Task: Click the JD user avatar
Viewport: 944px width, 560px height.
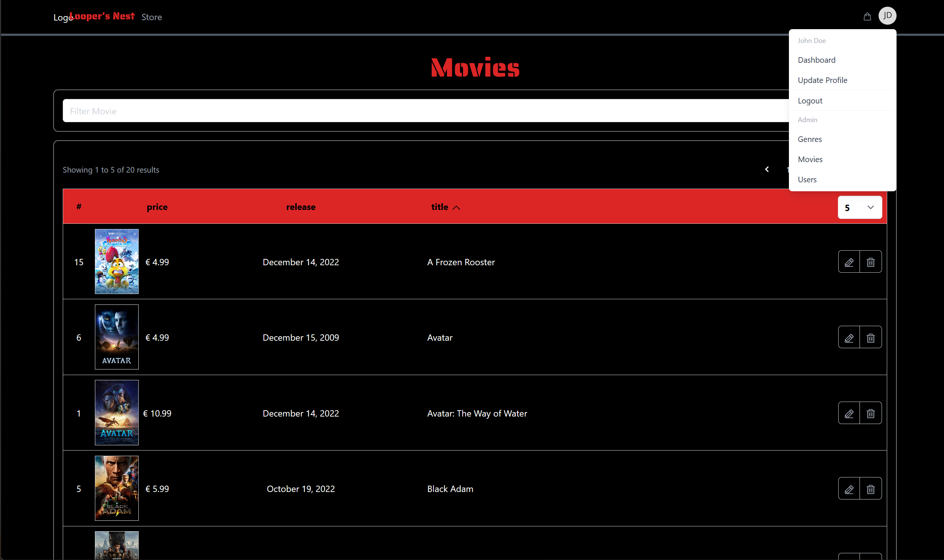Action: [x=887, y=16]
